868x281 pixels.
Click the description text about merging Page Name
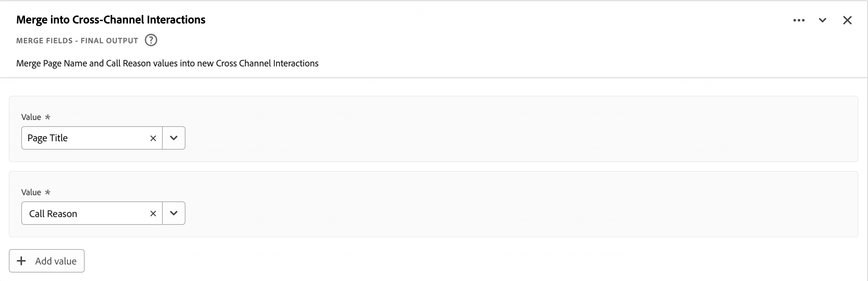[167, 63]
